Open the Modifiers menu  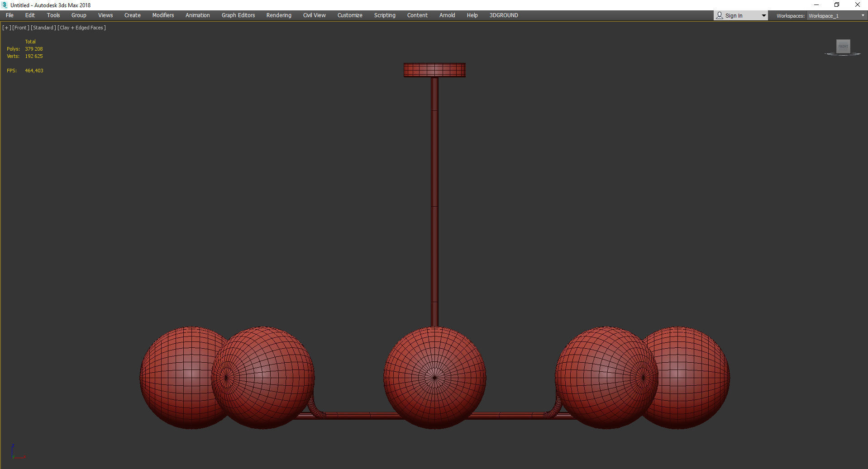click(163, 15)
